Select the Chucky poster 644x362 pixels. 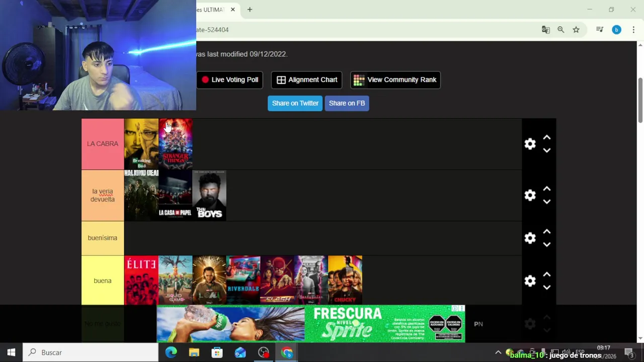(x=345, y=280)
